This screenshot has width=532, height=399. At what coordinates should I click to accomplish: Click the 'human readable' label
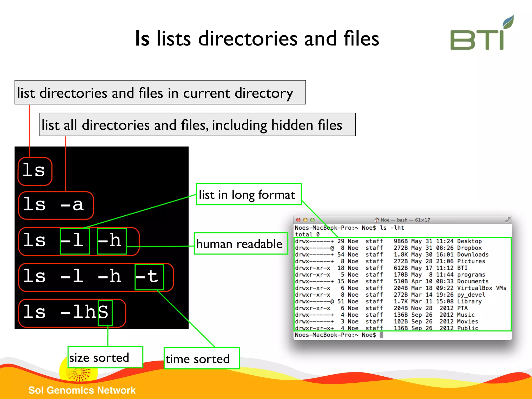(x=241, y=244)
